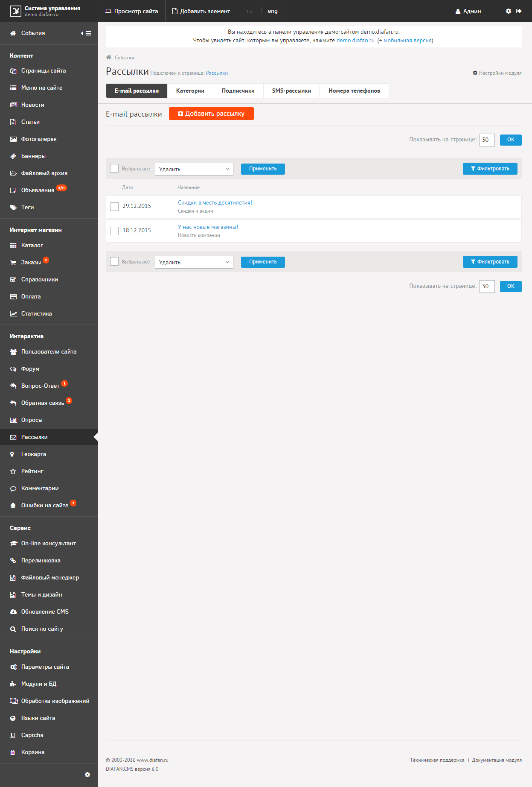This screenshot has height=787, width=532.
Task: Switch to the Категории tab
Action: [190, 91]
